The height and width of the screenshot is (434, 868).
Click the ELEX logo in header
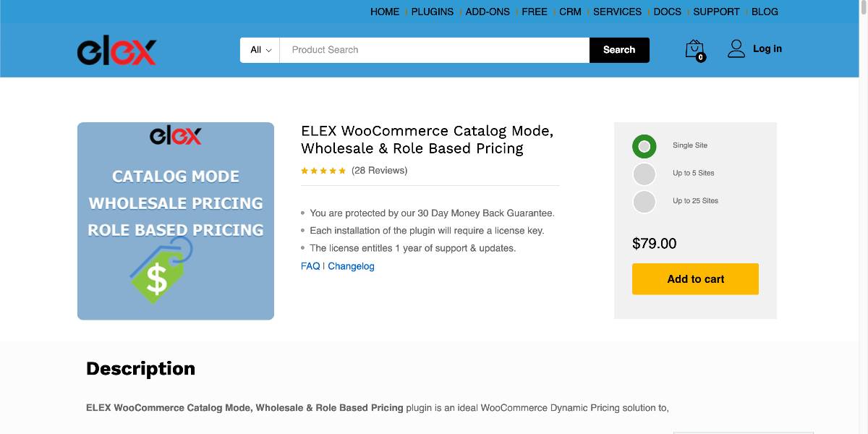[117, 50]
